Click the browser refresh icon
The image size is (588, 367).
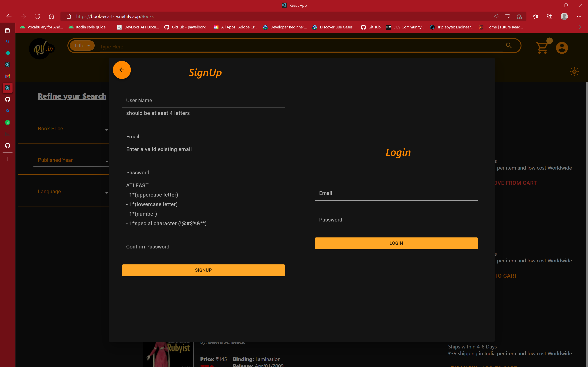(37, 17)
